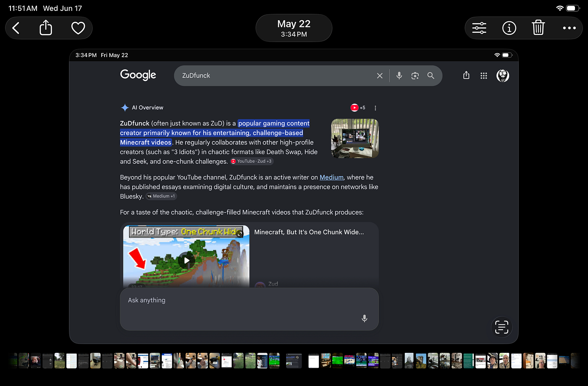Tap the Wi-Fi status icon at top
The width and height of the screenshot is (588, 386).
[559, 8]
